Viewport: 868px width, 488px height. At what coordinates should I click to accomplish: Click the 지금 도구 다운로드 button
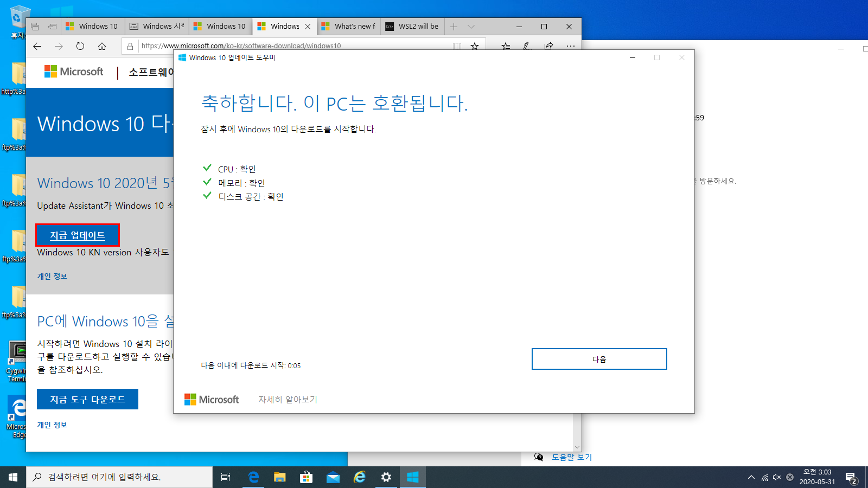coord(87,399)
